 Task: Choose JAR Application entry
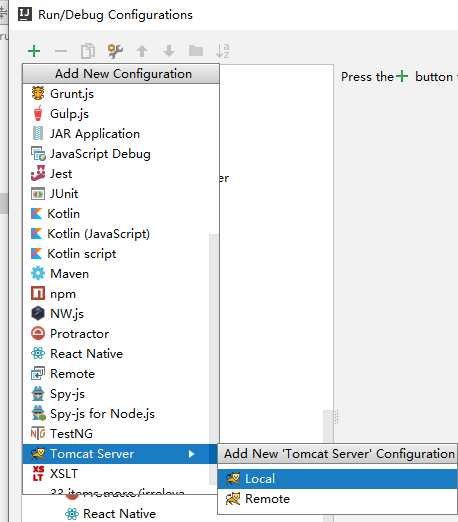point(121,134)
